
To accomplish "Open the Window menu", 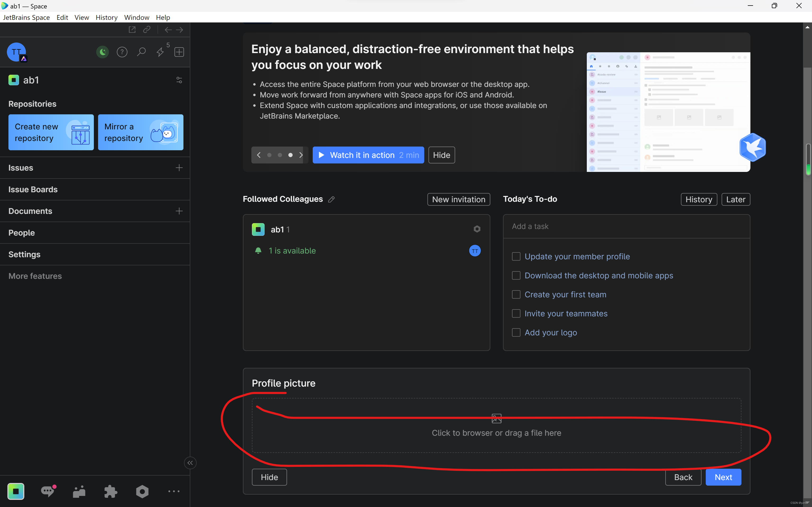I will (x=137, y=17).
